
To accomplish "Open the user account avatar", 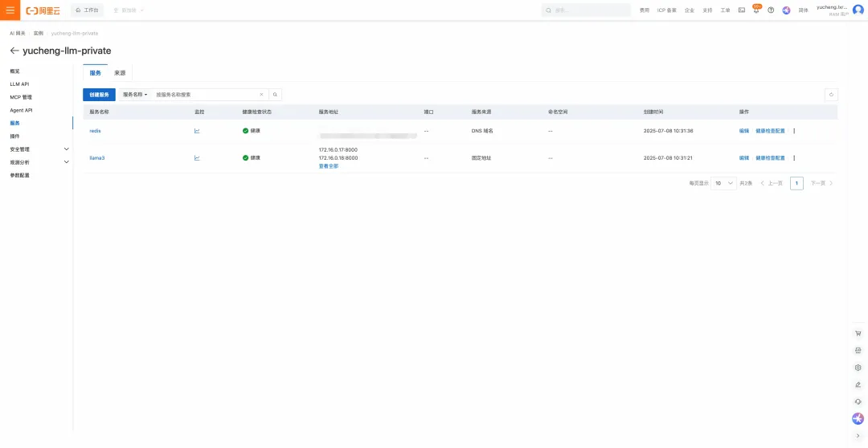I will [x=858, y=10].
